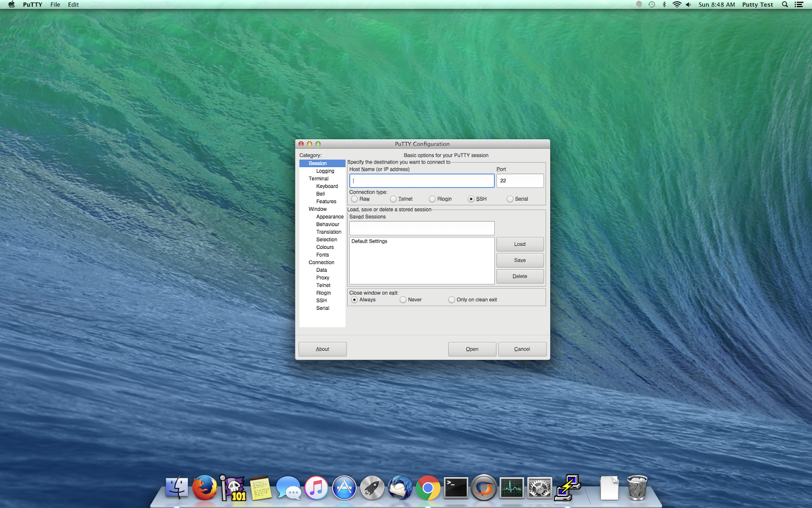Launch Firefox from the dock
This screenshot has width=812, height=508.
[x=205, y=488]
